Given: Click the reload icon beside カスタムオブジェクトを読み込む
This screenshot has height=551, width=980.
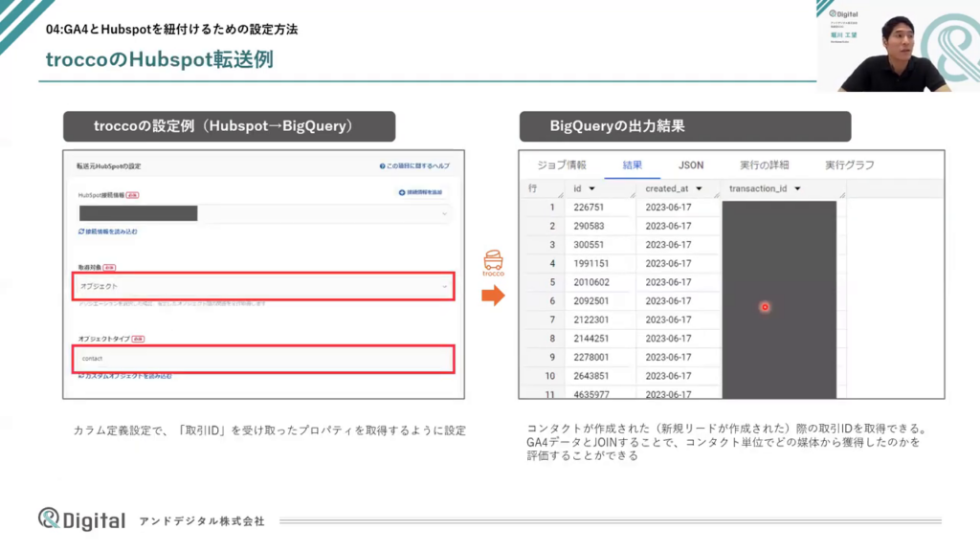Looking at the screenshot, I should click(81, 376).
